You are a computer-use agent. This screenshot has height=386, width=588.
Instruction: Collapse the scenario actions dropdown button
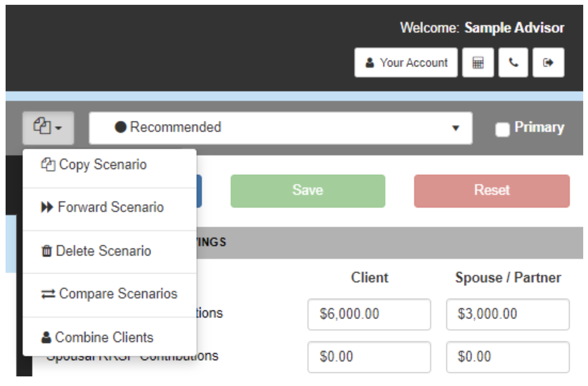(48, 127)
